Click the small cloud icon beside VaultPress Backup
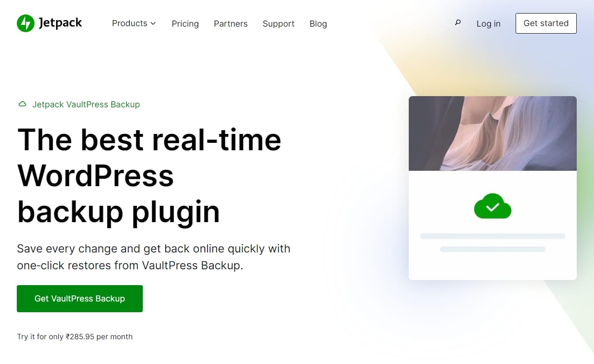The image size is (594, 364). point(22,105)
